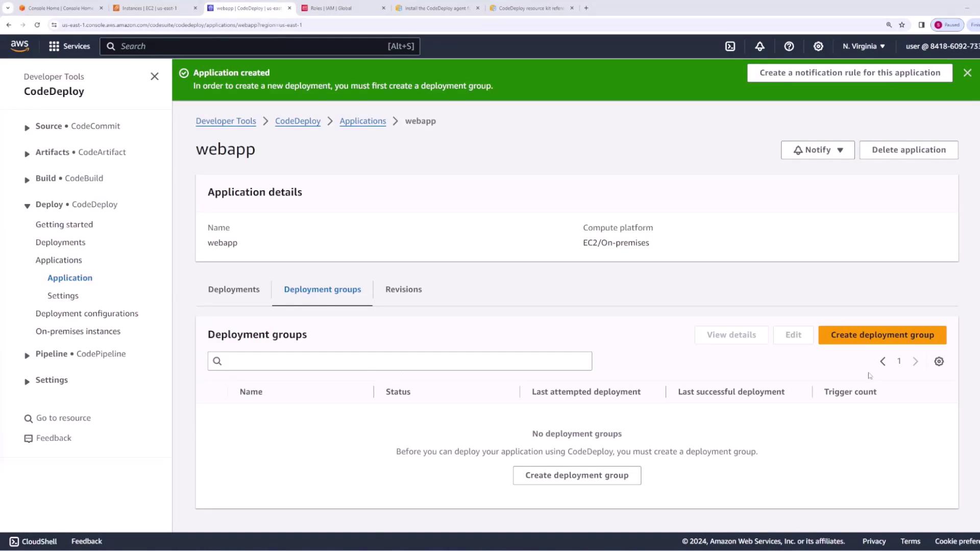
Task: Open the notifications bell icon
Action: pos(759,46)
